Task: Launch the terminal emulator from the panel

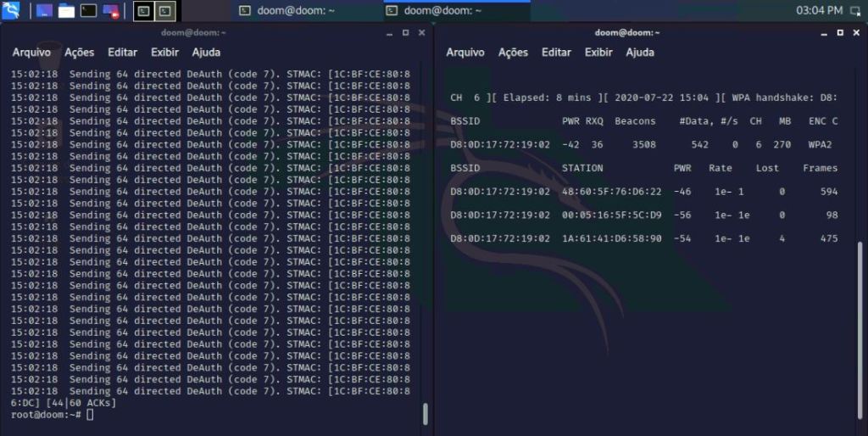Action: [88, 11]
